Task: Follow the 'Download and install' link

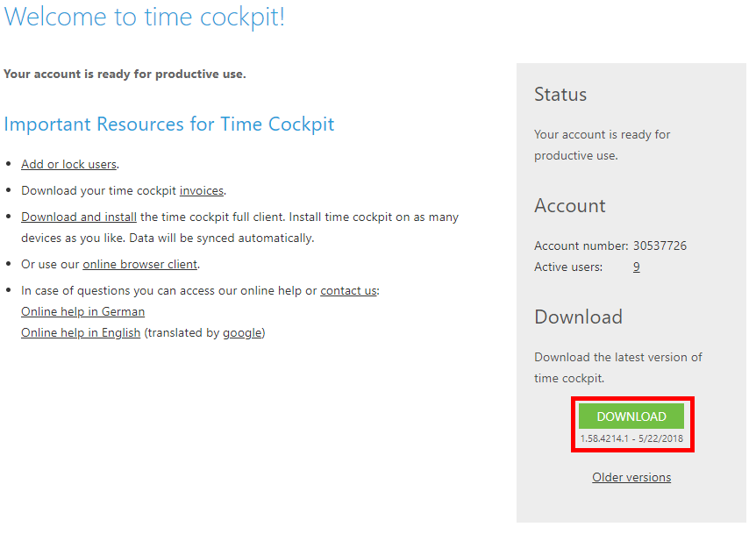Action: coord(79,217)
